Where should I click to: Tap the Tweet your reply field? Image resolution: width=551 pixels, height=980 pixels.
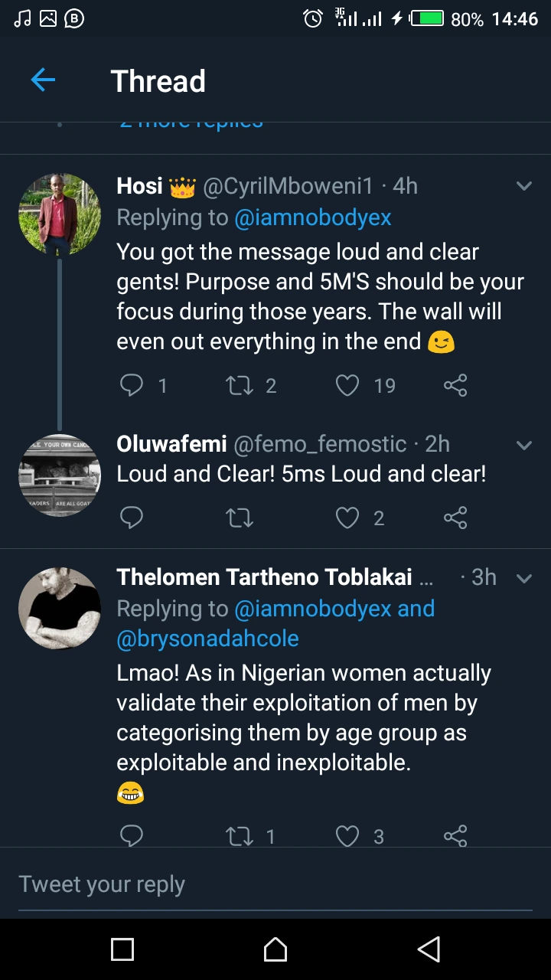[x=275, y=884]
